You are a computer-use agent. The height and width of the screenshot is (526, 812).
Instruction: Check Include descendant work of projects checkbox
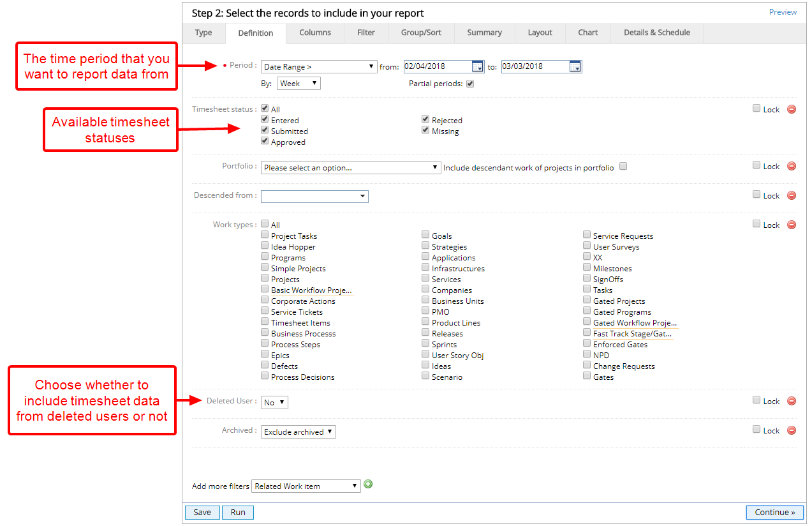(x=624, y=167)
